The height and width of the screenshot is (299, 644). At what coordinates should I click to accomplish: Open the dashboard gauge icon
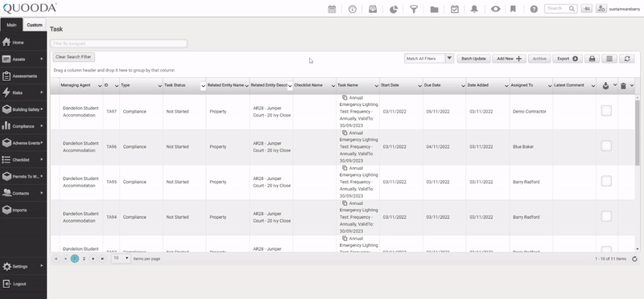[x=352, y=9]
